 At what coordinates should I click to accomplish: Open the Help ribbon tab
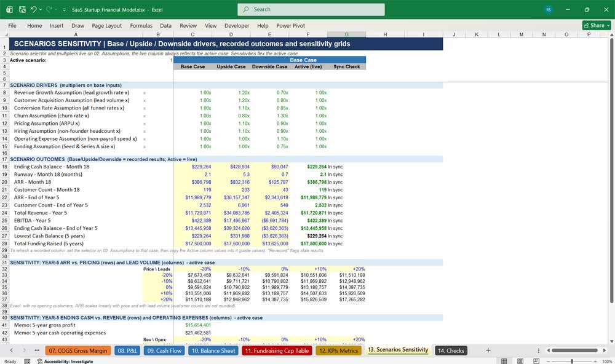[263, 25]
